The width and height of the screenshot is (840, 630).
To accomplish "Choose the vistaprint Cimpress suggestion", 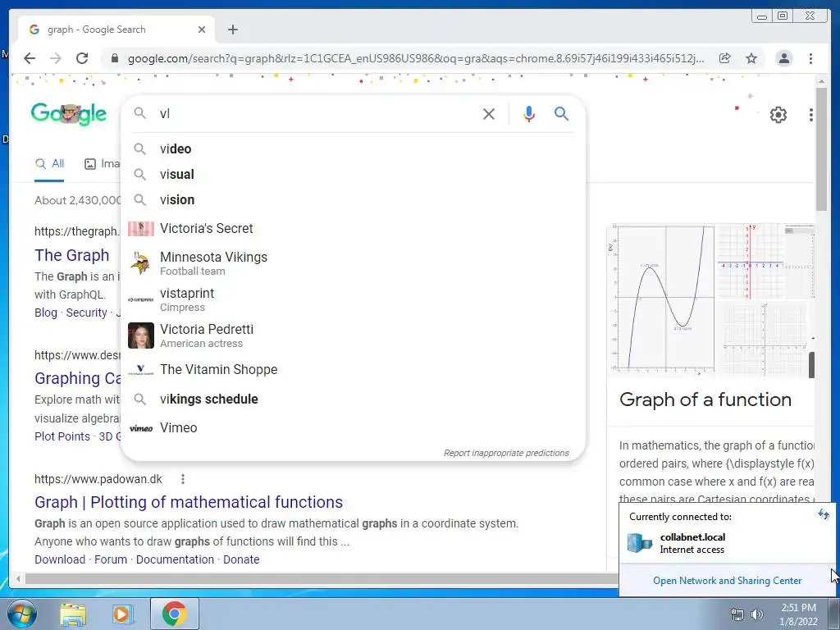I will pos(353,299).
